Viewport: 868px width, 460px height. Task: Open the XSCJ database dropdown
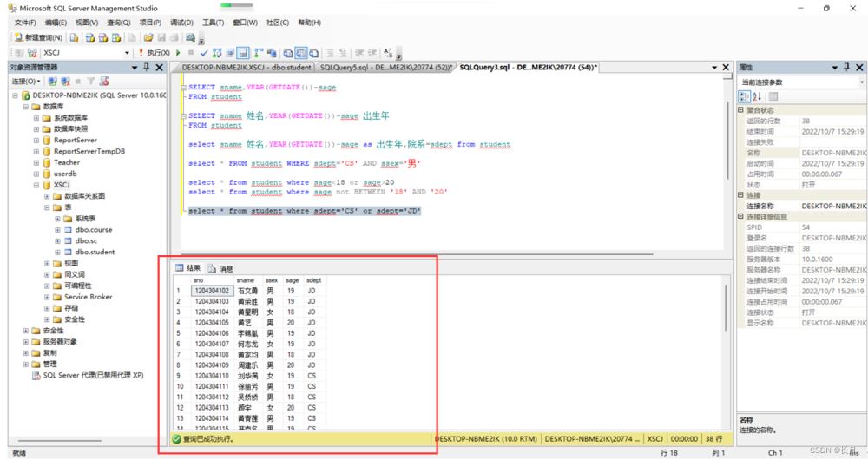127,53
